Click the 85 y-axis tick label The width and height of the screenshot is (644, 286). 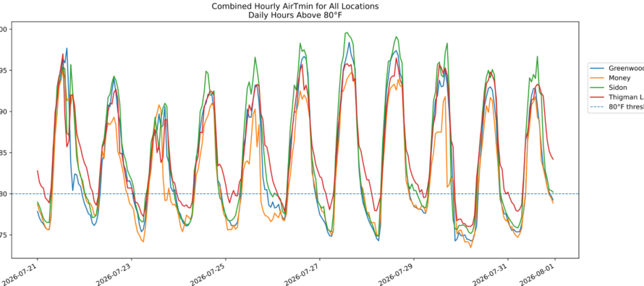[4, 153]
